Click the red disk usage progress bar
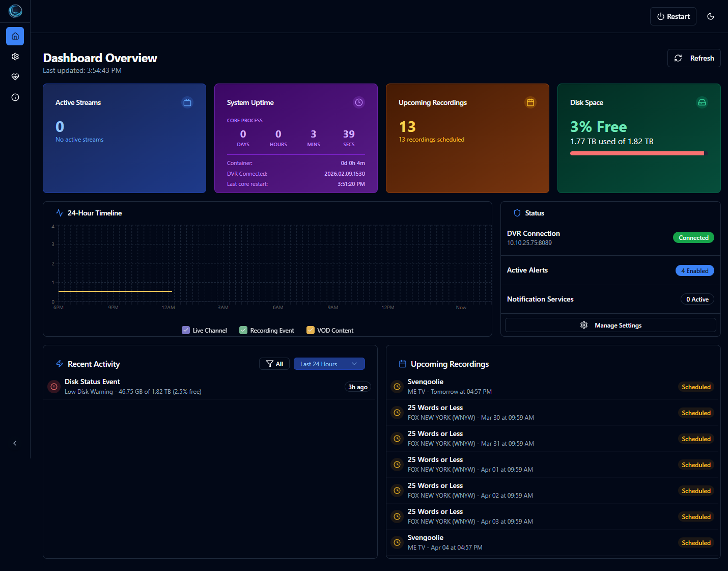Screen dimensions: 728x571 click(x=638, y=153)
